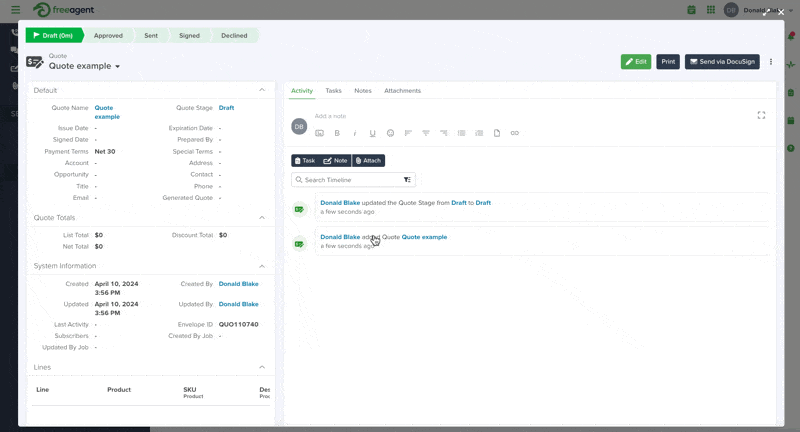Align note text left

click(408, 133)
